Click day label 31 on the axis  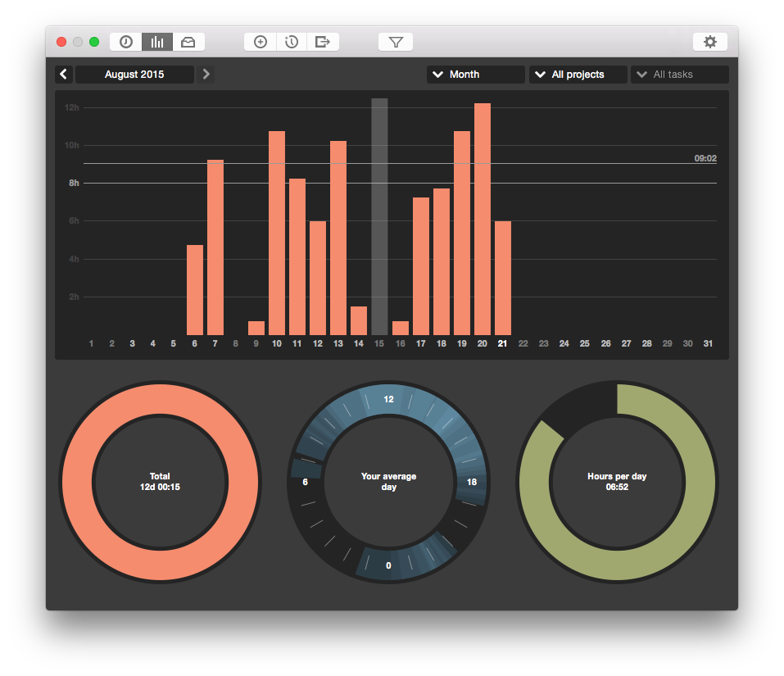(708, 343)
